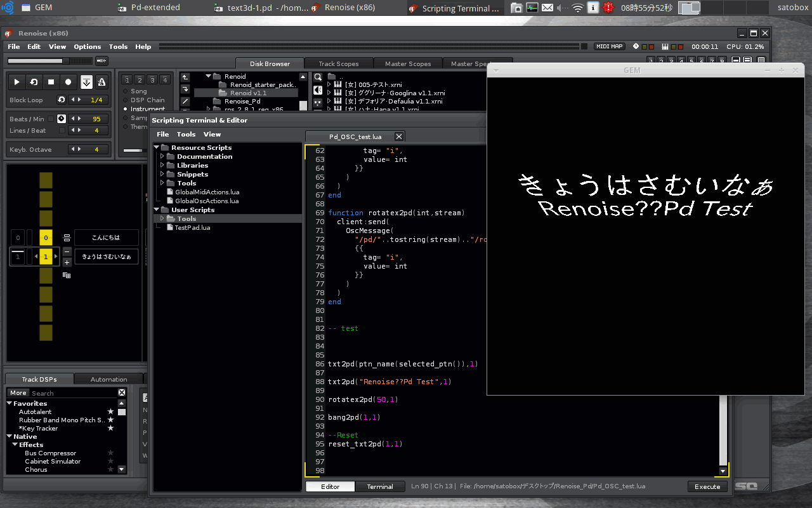Close the Pd_OSC_test.lua editor tab
The height and width of the screenshot is (508, 812).
coord(398,137)
